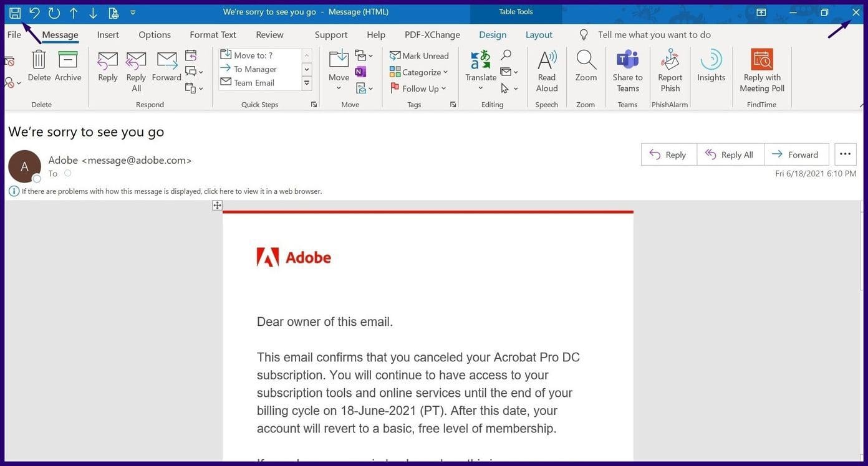
Task: Click the table move handle above the email body
Action: 217,206
